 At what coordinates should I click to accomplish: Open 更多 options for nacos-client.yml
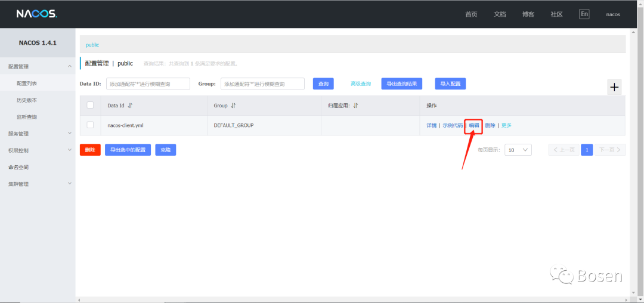coord(506,125)
